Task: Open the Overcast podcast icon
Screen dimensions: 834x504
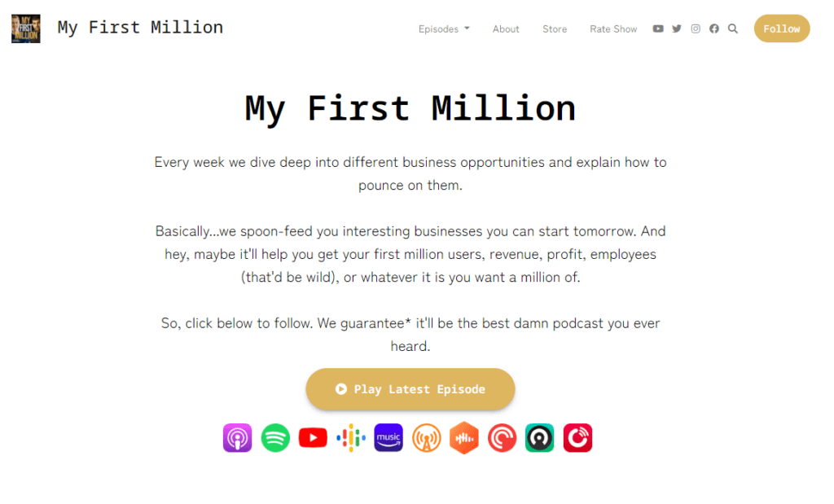Action: click(x=427, y=438)
